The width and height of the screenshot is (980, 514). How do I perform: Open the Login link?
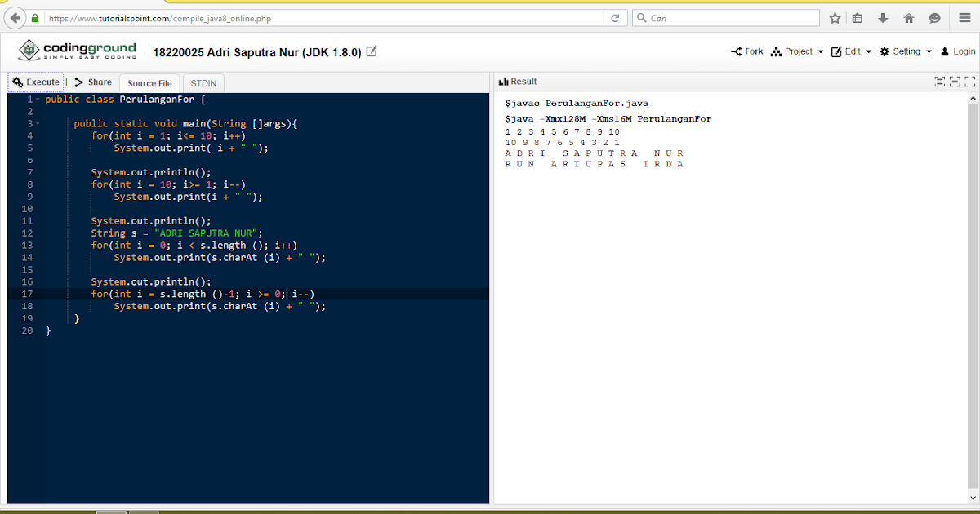957,51
